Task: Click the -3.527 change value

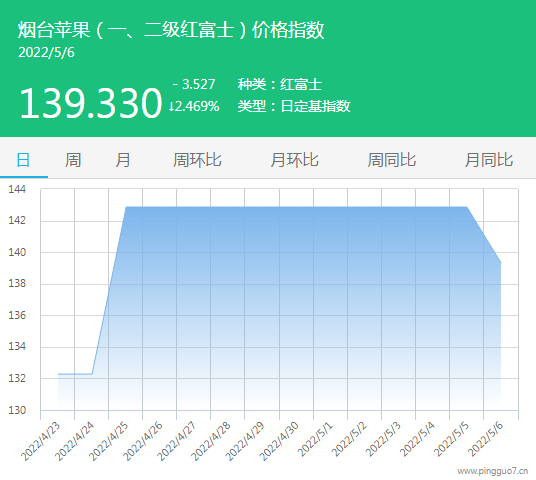Action: tap(194, 84)
